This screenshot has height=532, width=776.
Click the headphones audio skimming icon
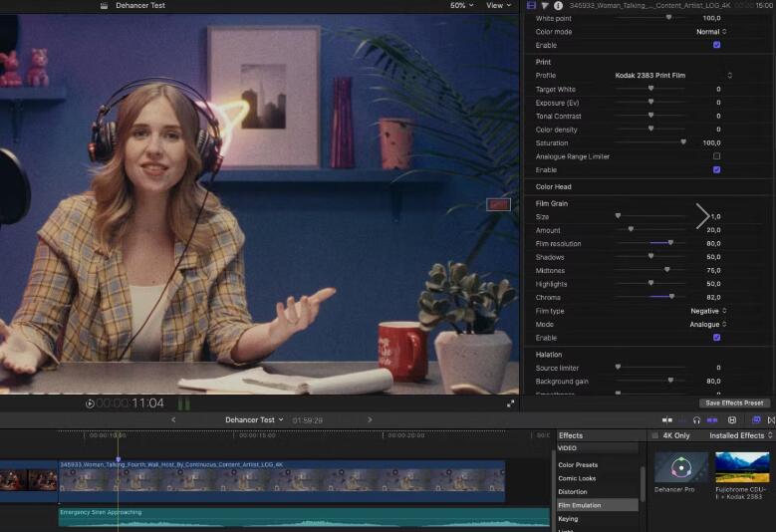pos(696,420)
